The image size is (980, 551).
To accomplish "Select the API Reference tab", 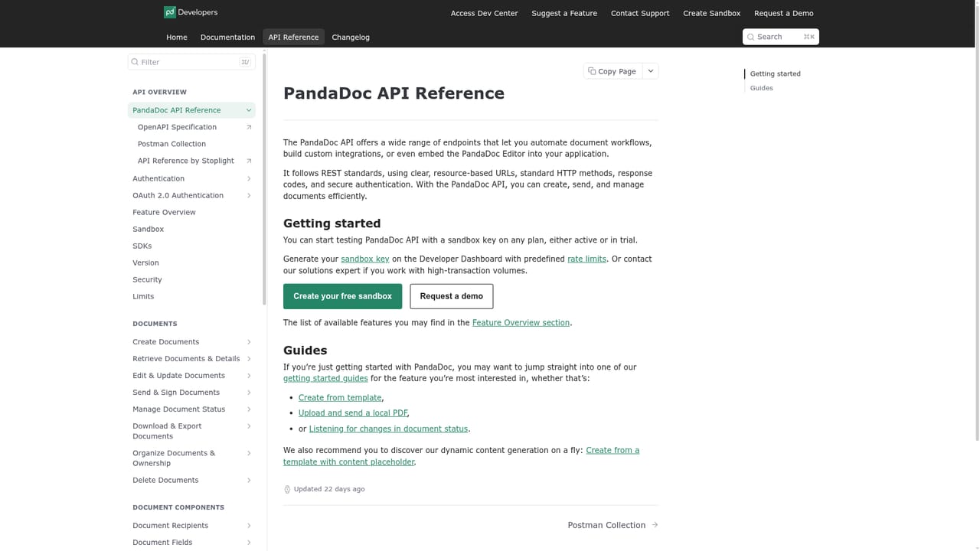I will tap(293, 37).
